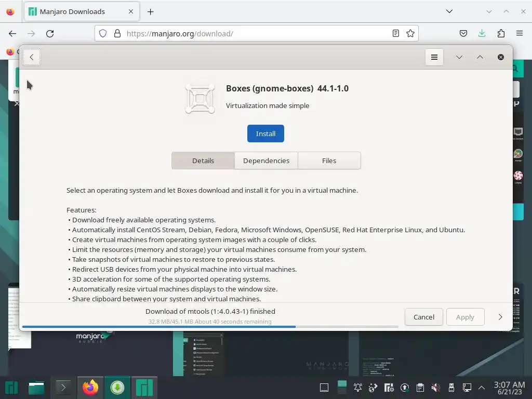Image resolution: width=532 pixels, height=399 pixels.
Task: Open the Manjaro taskbar task entry
Action: pos(144,388)
